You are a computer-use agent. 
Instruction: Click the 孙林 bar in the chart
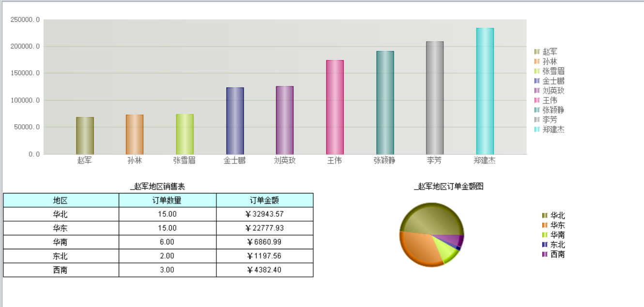click(x=135, y=135)
